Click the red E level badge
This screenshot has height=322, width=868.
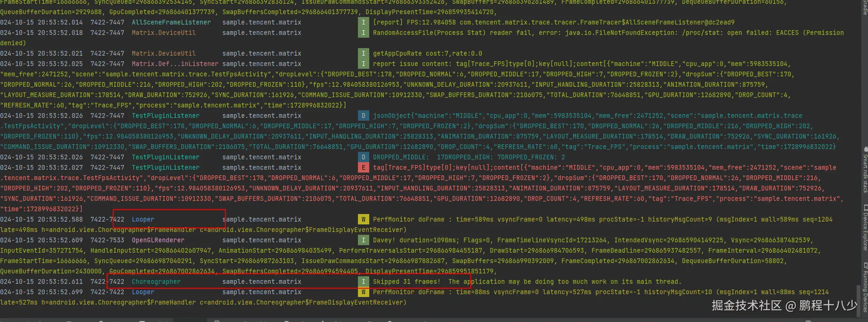[x=363, y=167]
